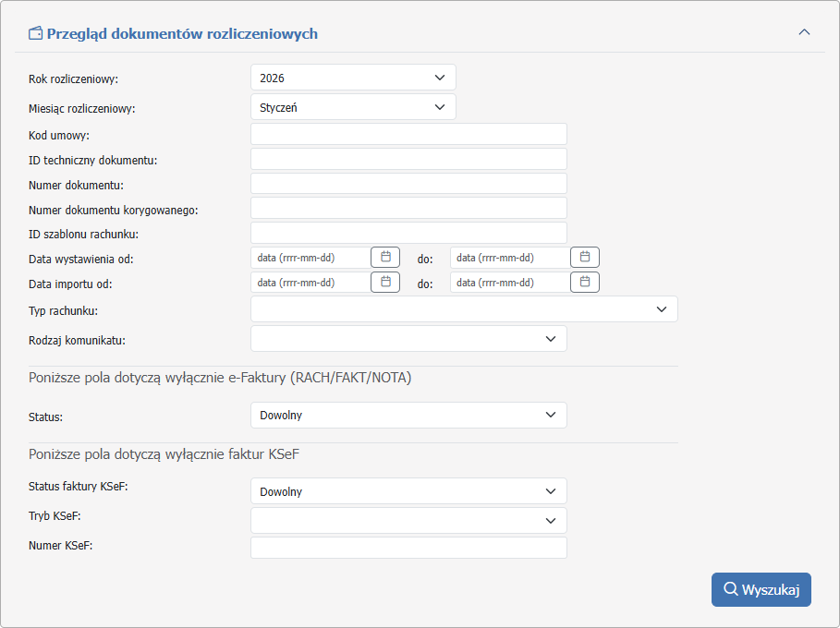Click the Numer KSeF input field
Viewport: 840px width, 628px height.
(x=408, y=549)
